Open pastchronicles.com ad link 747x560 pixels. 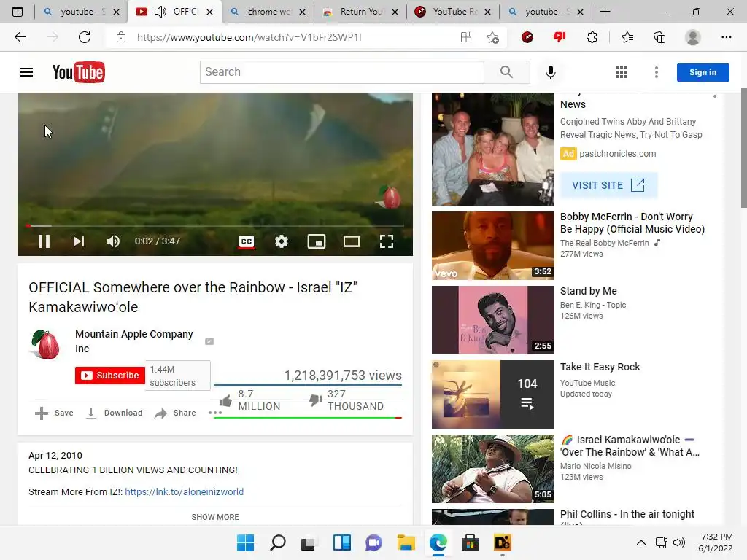tap(617, 154)
